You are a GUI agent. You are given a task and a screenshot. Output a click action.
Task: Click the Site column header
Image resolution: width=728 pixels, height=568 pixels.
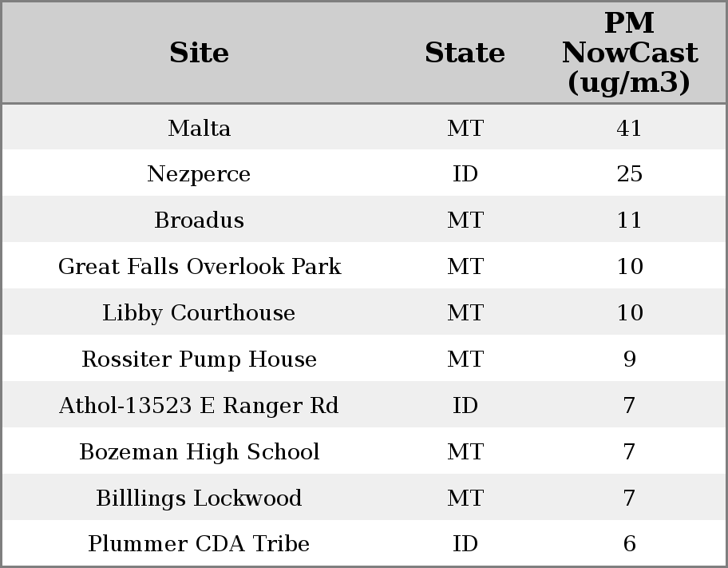(x=199, y=53)
